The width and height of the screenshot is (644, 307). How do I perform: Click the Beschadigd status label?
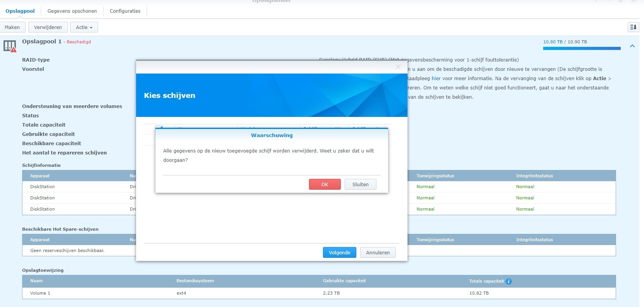pos(79,42)
